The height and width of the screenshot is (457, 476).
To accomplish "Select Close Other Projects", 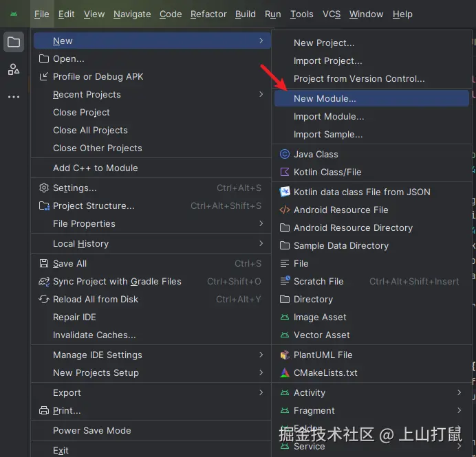I will click(152, 148).
